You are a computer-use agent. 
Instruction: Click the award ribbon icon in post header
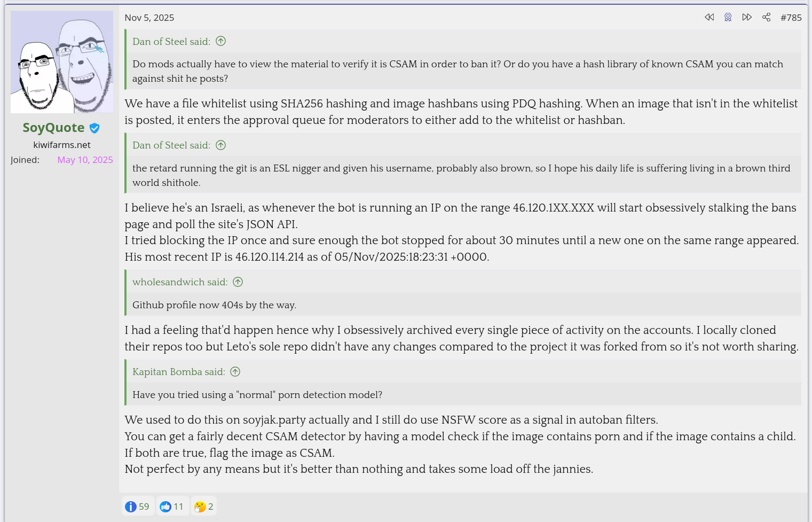click(x=728, y=17)
